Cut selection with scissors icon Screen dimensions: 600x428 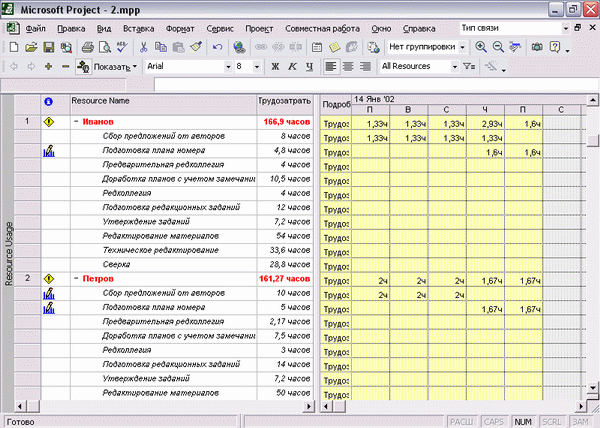tap(143, 47)
